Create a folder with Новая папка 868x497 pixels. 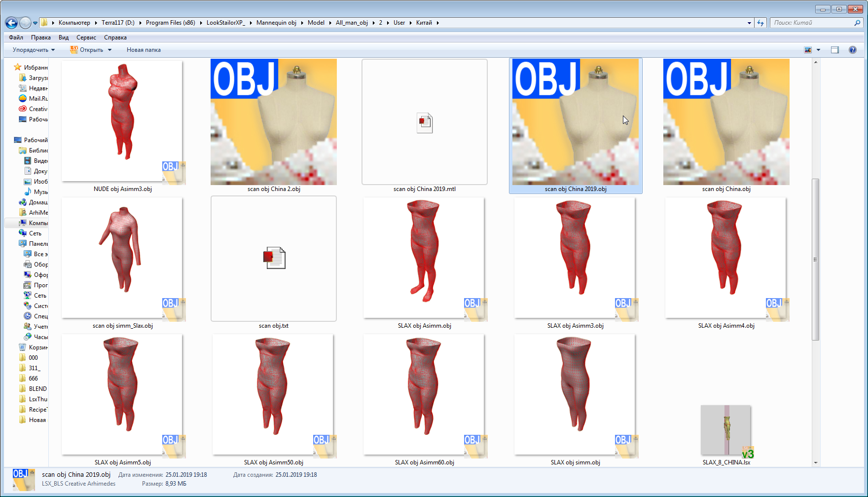(x=144, y=50)
